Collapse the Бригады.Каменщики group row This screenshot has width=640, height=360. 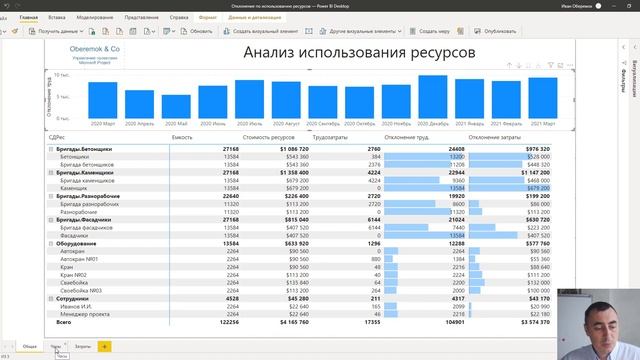tap(51, 173)
